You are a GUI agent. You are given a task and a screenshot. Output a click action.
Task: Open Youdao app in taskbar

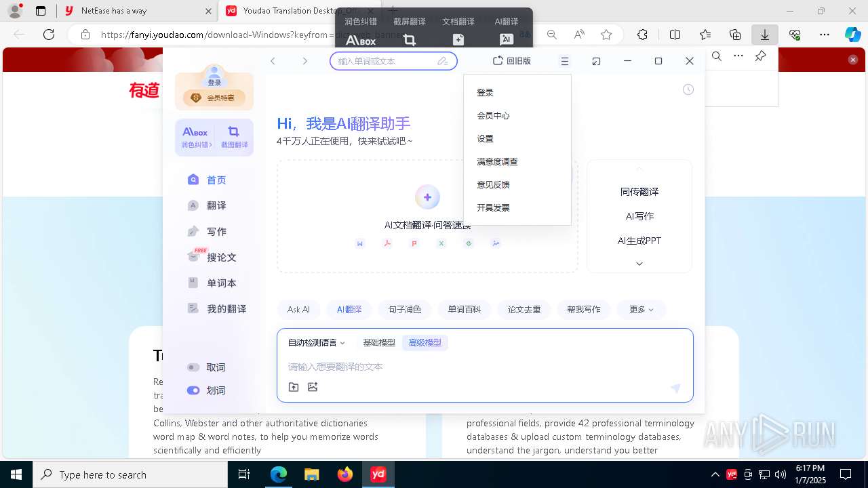[x=378, y=474]
